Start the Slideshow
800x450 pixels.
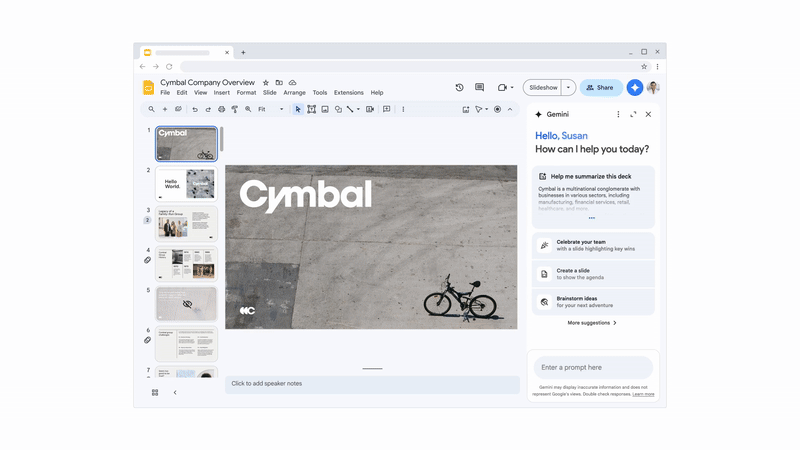point(543,88)
